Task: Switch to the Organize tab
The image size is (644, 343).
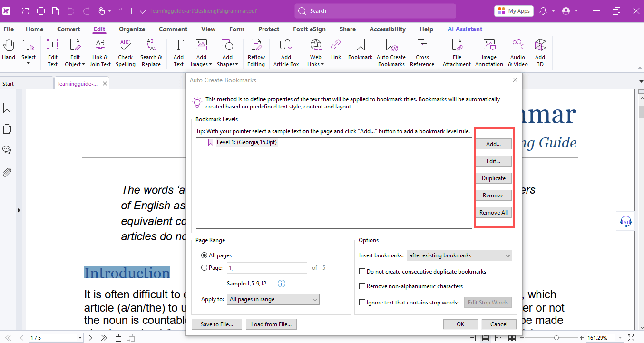Action: pos(132,29)
